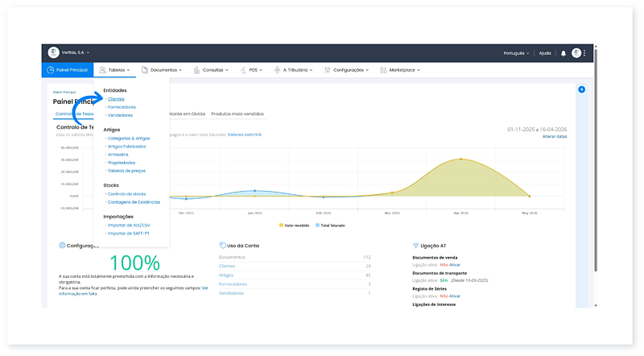The height and width of the screenshot is (356, 644).
Task: Open the Configurações dropdown menu
Action: point(347,70)
